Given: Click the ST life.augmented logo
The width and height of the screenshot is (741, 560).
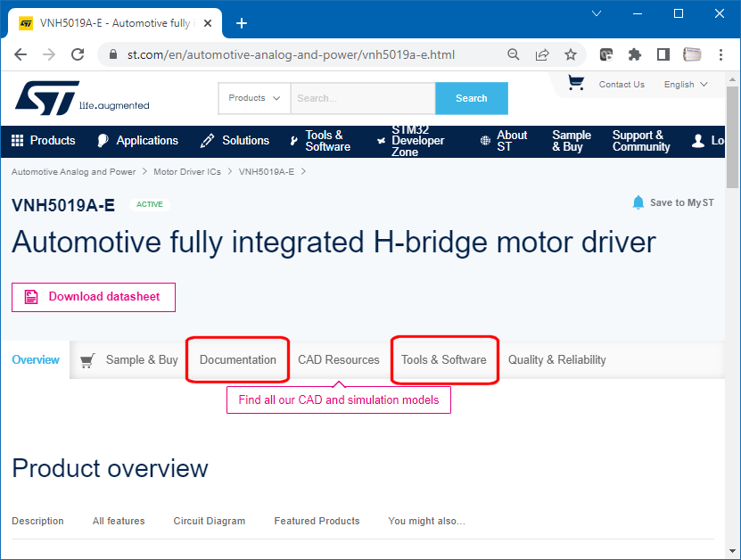Looking at the screenshot, I should (82, 98).
